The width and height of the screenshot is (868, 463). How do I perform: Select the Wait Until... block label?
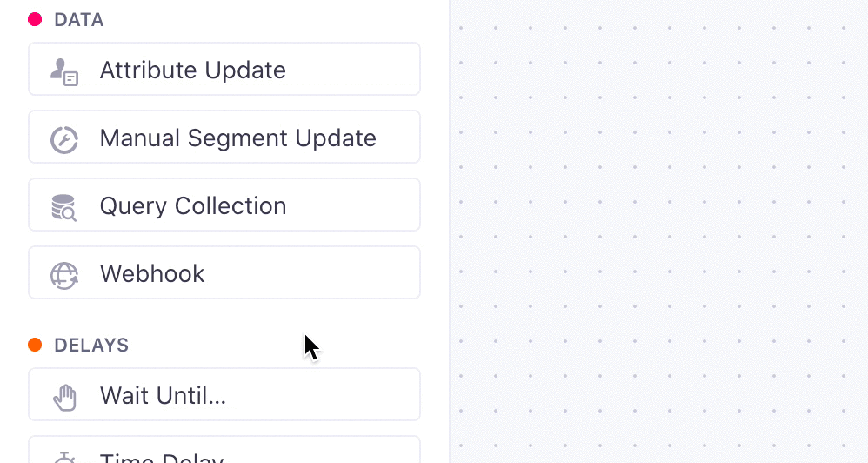pyautogui.click(x=163, y=396)
